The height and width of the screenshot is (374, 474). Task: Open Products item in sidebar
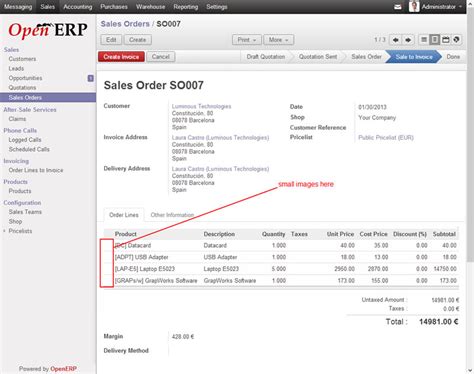click(x=20, y=191)
